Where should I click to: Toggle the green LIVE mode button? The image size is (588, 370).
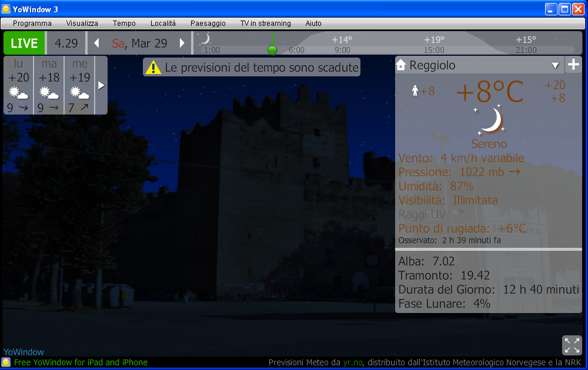(25, 43)
